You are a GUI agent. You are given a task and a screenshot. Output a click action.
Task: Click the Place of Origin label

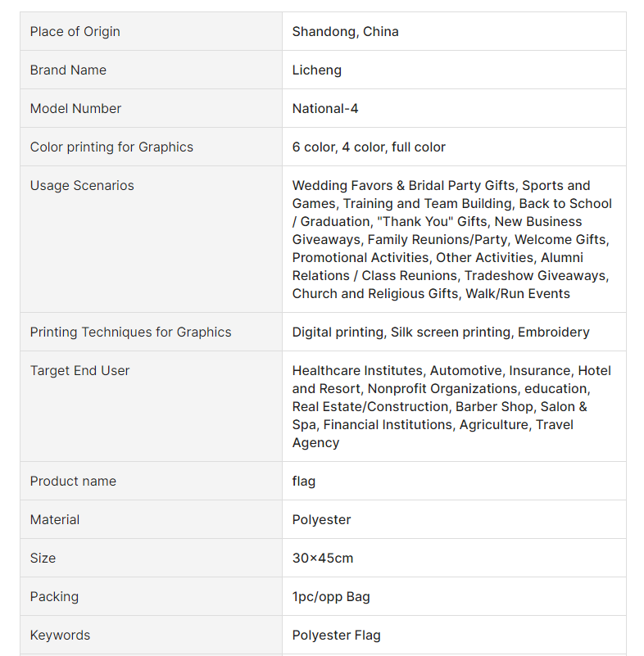(75, 32)
